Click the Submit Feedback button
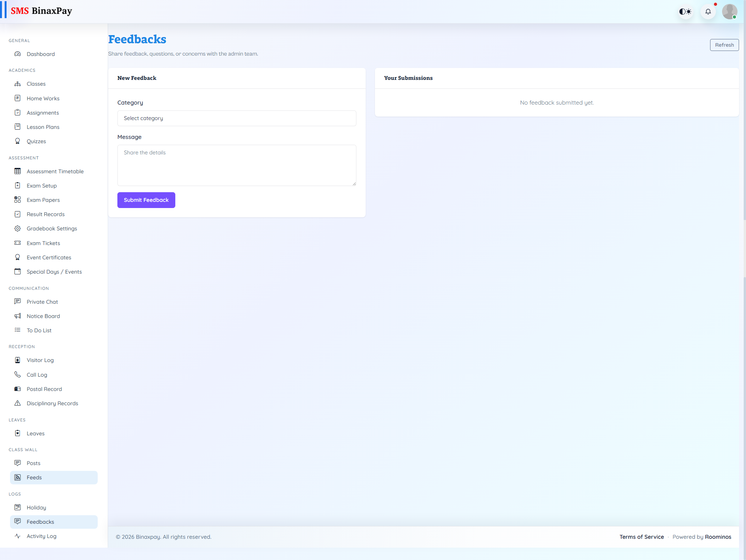Image resolution: width=746 pixels, height=560 pixels. (x=146, y=200)
